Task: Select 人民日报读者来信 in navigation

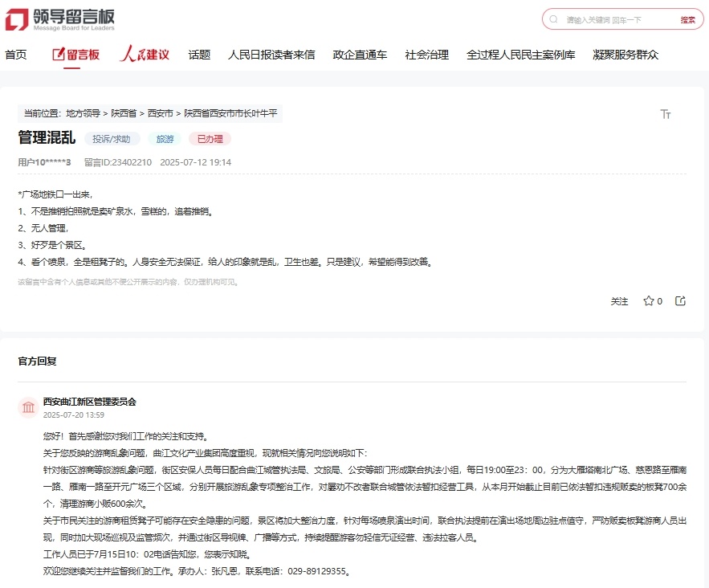Action: pyautogui.click(x=271, y=55)
